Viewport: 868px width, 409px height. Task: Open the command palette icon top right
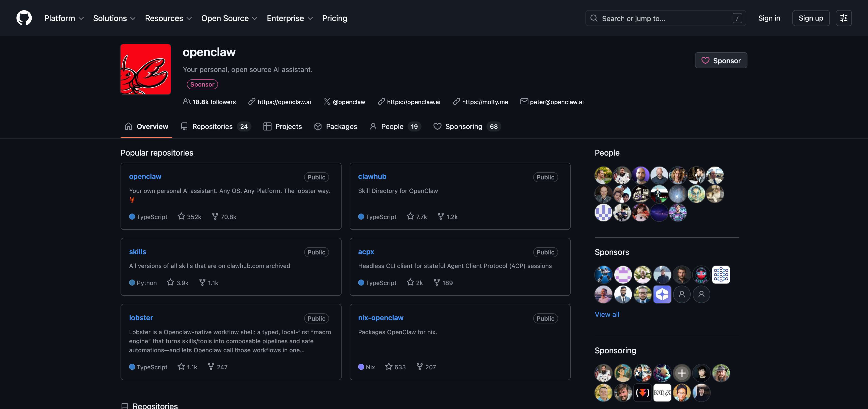(844, 18)
